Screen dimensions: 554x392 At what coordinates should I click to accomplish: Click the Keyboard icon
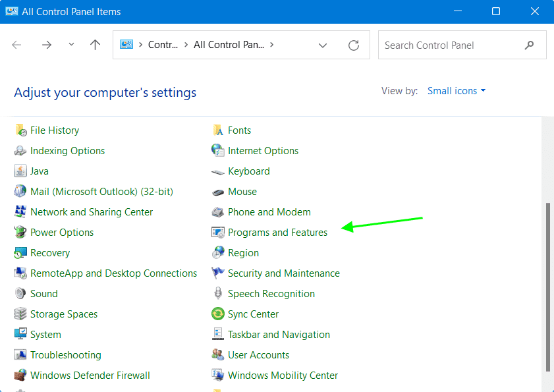pyautogui.click(x=217, y=172)
